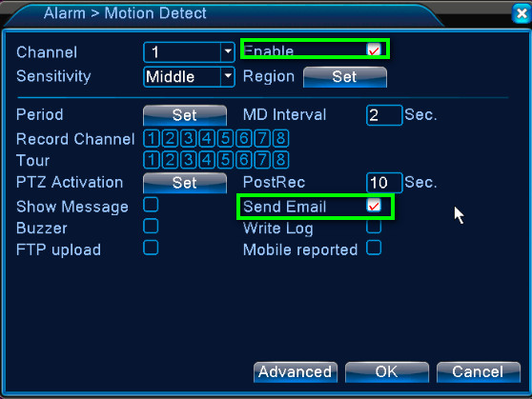The height and width of the screenshot is (399, 532).
Task: Uncheck the Send Email checkbox
Action: [374, 205]
